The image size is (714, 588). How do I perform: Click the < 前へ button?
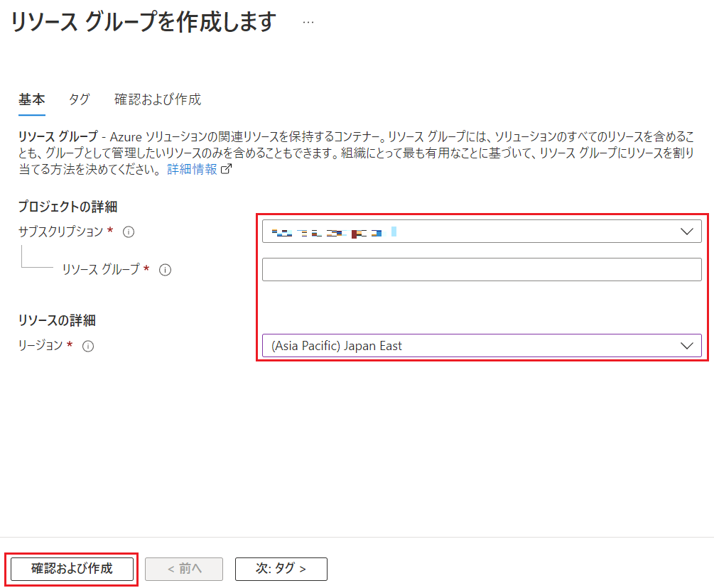point(184,569)
